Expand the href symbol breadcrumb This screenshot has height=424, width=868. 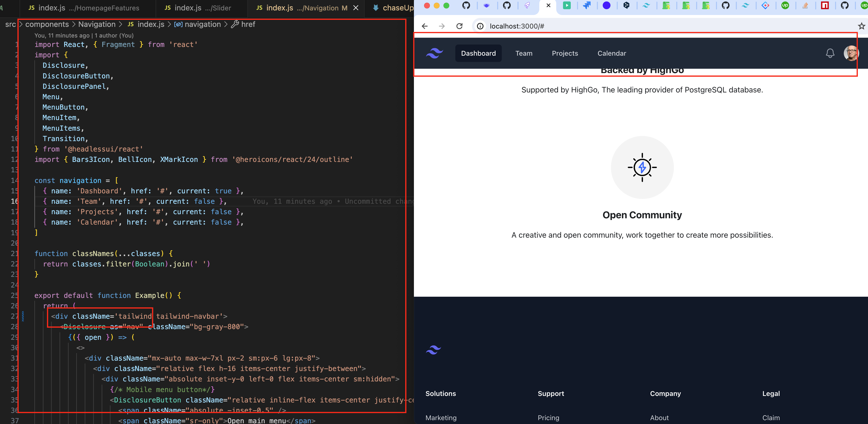click(x=243, y=24)
